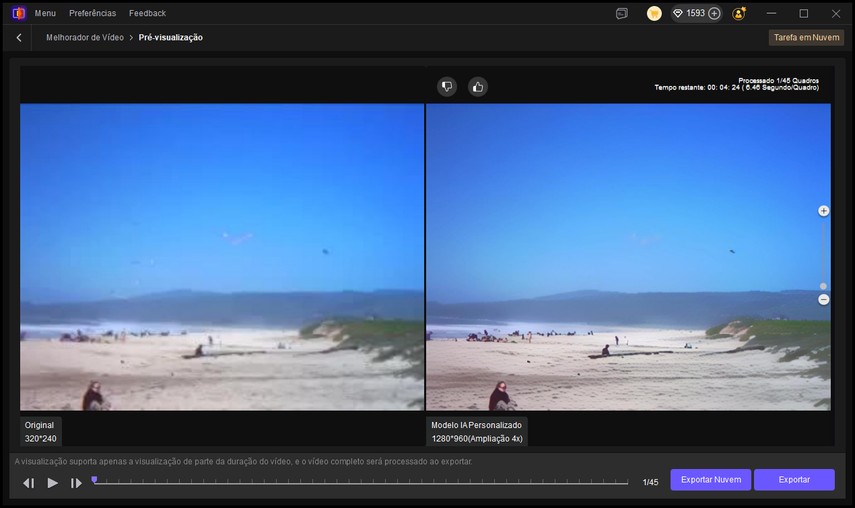Open the message center icon
855x508 pixels.
[622, 14]
